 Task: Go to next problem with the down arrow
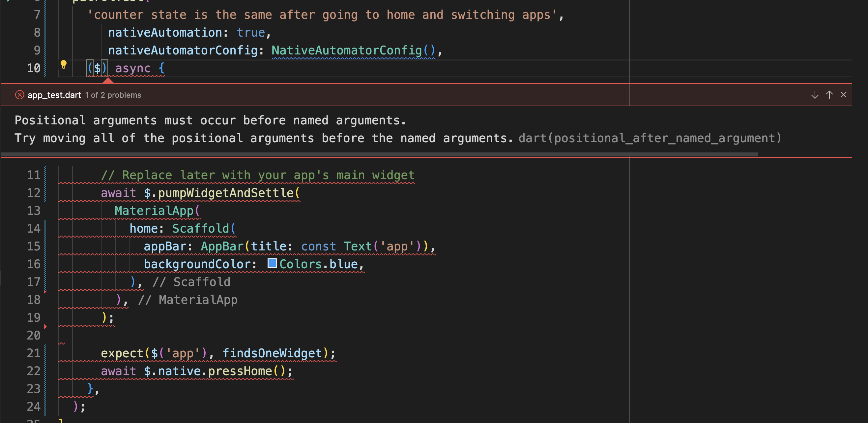814,95
